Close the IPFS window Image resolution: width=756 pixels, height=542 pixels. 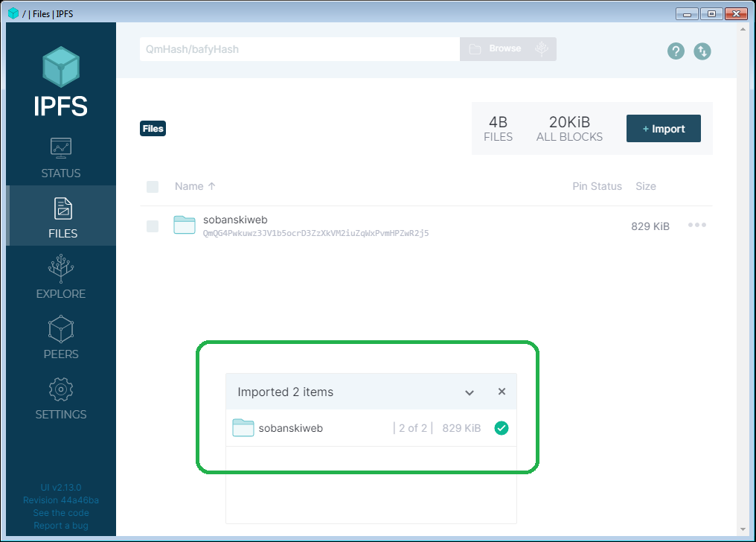(x=736, y=14)
